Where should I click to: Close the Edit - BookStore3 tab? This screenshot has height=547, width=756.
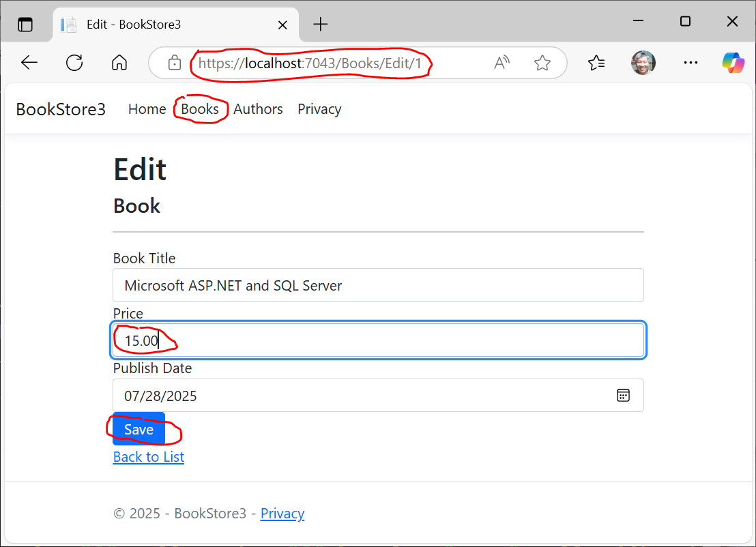coord(283,25)
